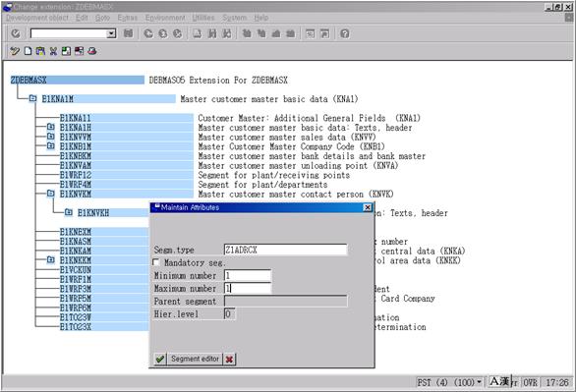This screenshot has height=392, width=576.
Task: Expand the E1KNB1M segment node
Action: 51,146
